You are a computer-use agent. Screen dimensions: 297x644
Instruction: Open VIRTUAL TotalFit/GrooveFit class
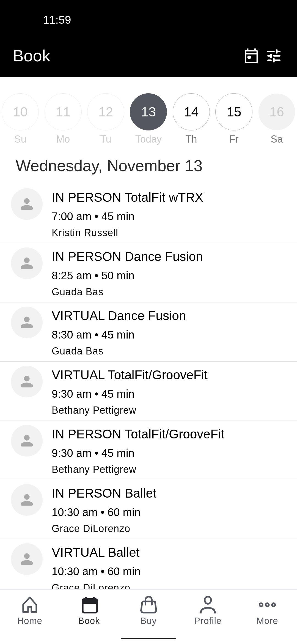click(148, 391)
